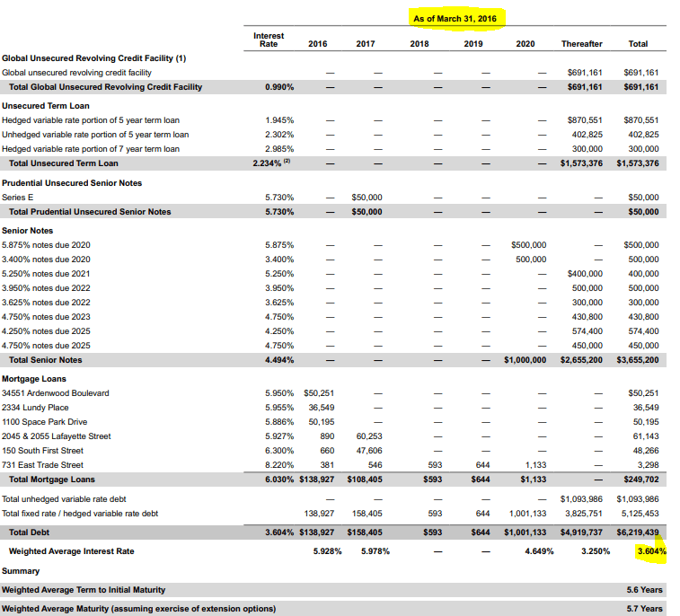This screenshot has width=680, height=616.
Task: Select the 4.649% weighted rate for 2020
Action: tap(539, 551)
